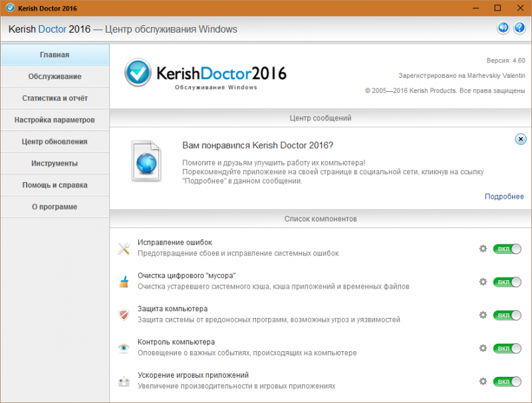Click the wrench icon for Исправление ошибок
532x403 pixels.
124,249
